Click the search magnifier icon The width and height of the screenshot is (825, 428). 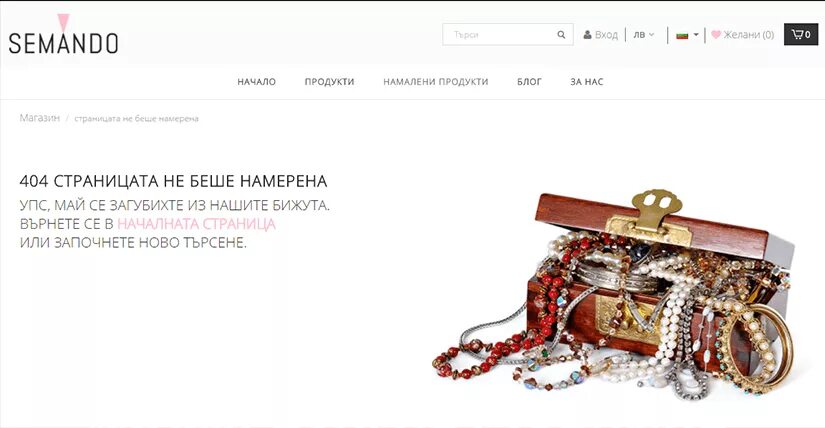coord(561,35)
